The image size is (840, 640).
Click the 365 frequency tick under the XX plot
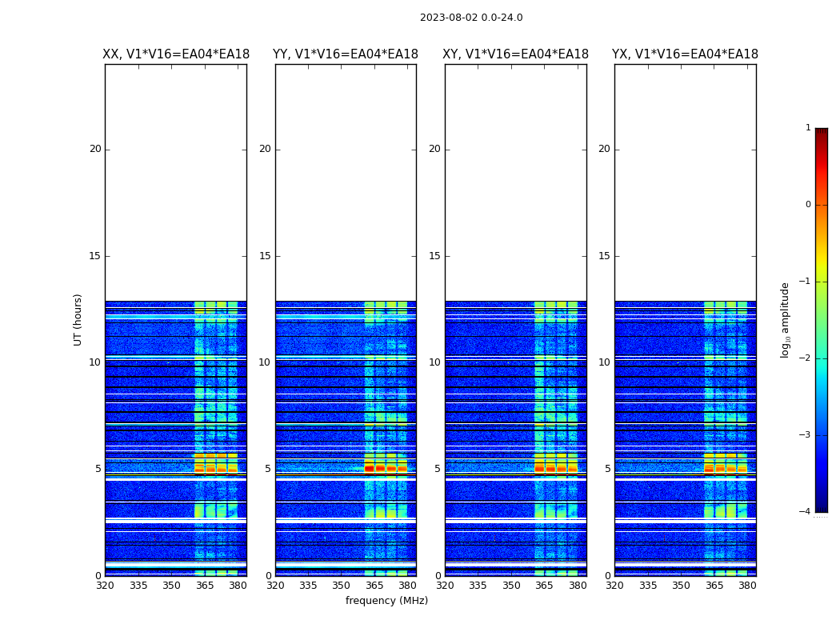205,586
